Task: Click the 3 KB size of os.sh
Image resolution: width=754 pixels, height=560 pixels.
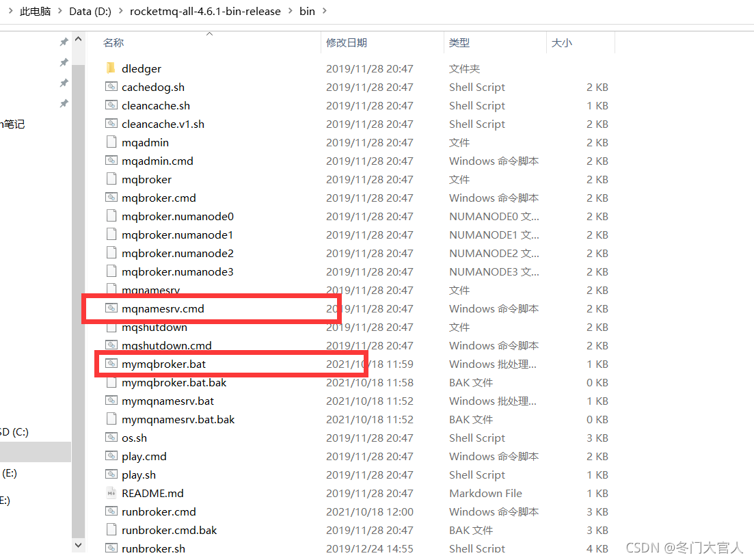Action: click(x=597, y=438)
